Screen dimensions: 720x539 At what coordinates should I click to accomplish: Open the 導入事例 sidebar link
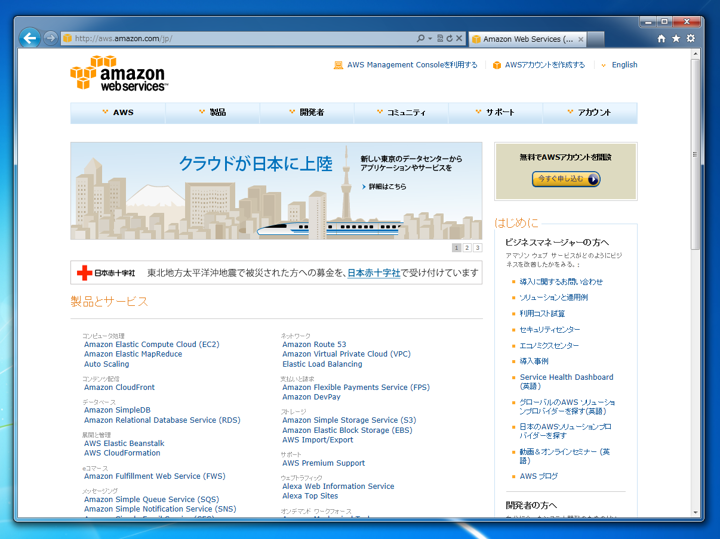[534, 361]
